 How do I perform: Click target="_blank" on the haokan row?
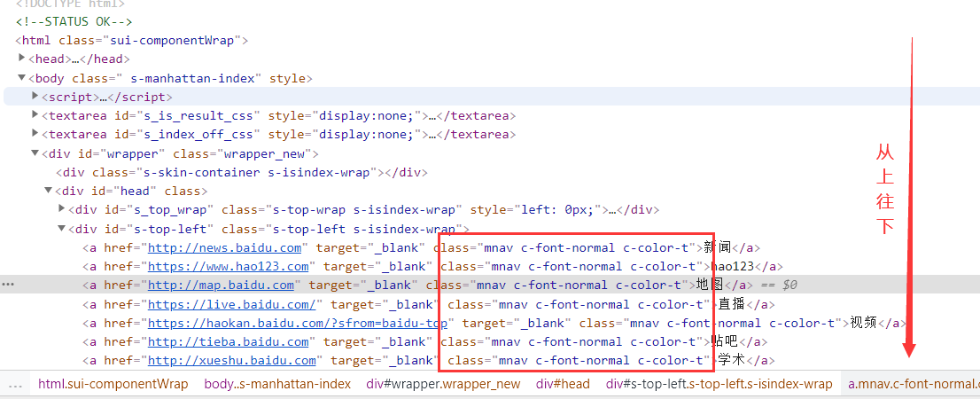click(x=517, y=324)
